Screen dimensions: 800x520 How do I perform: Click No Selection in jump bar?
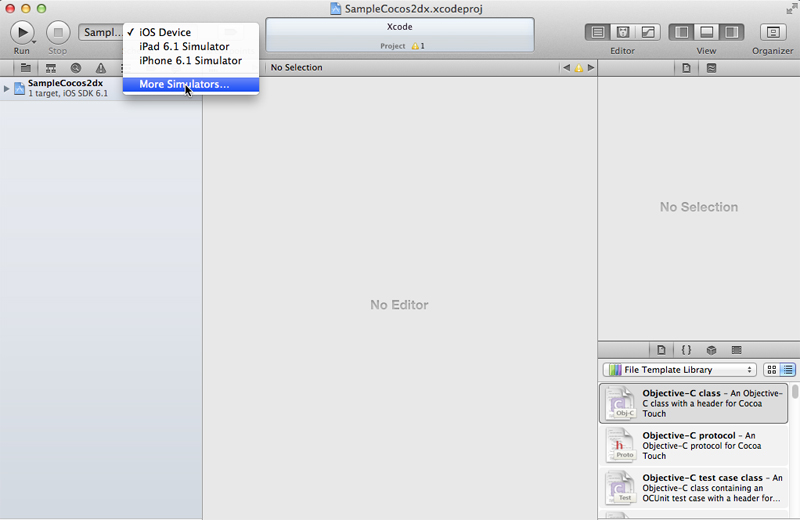pyautogui.click(x=296, y=67)
